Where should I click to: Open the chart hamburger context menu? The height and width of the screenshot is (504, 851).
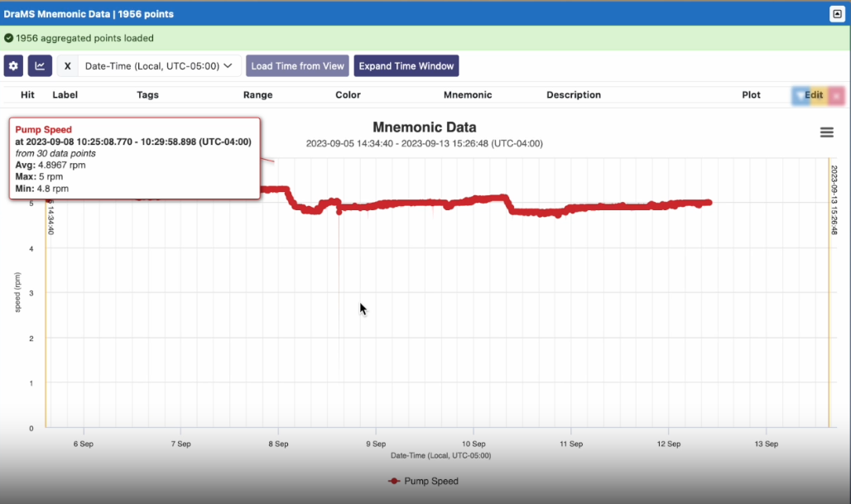(826, 132)
